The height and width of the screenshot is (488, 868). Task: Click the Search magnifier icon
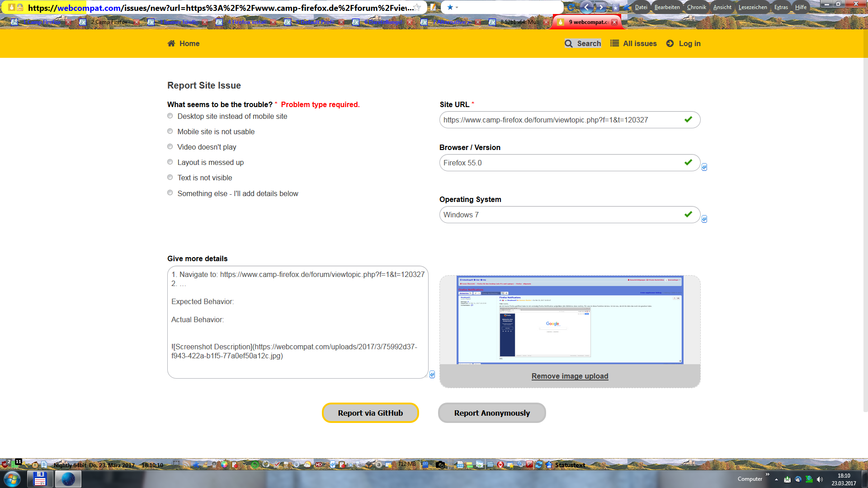pos(569,43)
